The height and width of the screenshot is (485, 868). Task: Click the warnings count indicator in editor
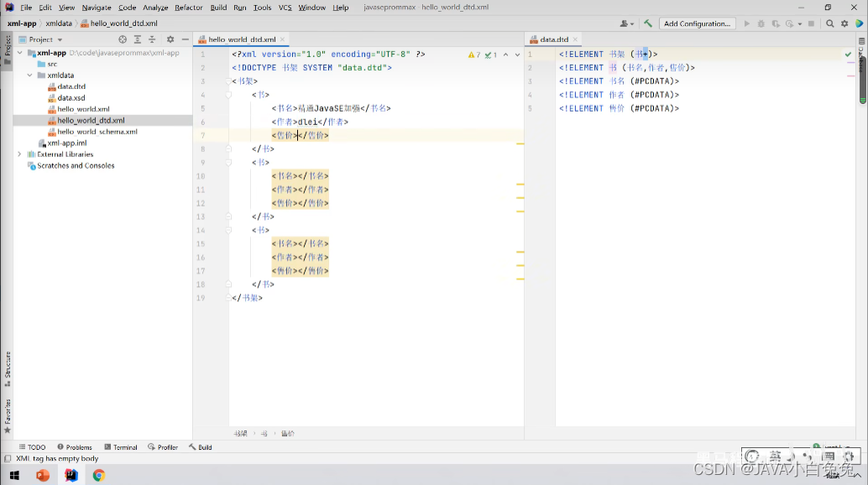(473, 55)
